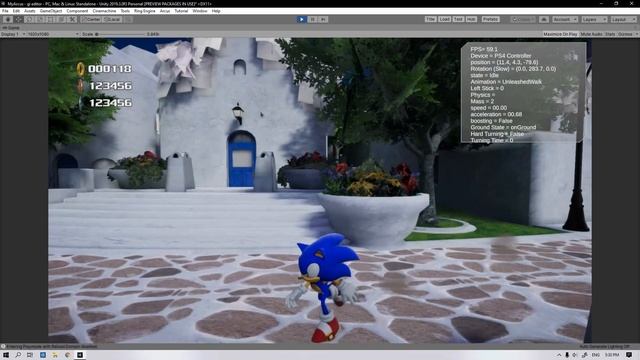This screenshot has height=360, width=640.
Task: Open Windows Task View
Action: click(x=30, y=355)
